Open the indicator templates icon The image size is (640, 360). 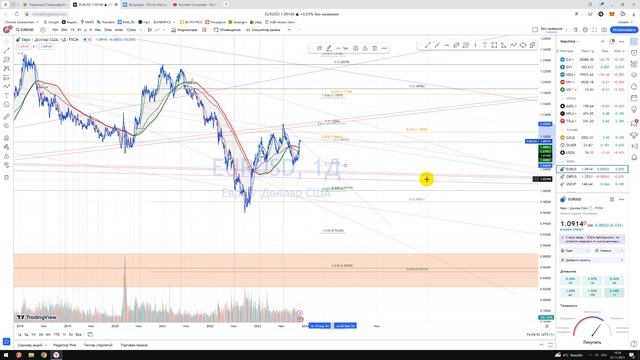click(x=204, y=30)
